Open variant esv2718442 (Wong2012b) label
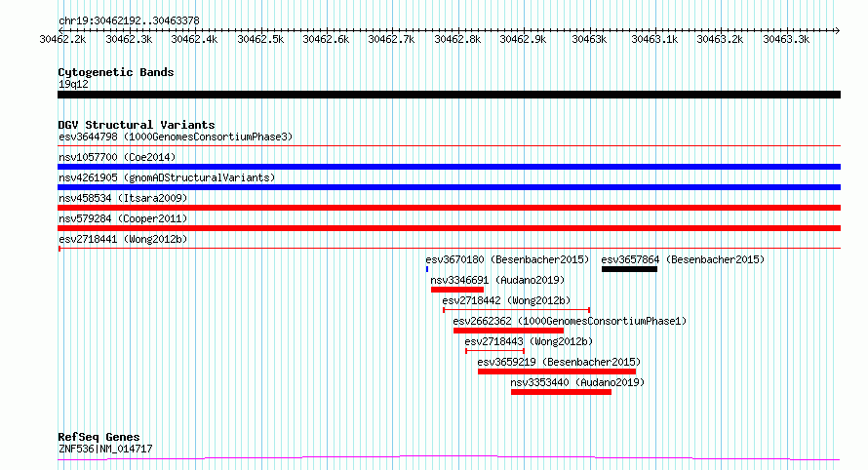The height and width of the screenshot is (470, 868). 506,300
